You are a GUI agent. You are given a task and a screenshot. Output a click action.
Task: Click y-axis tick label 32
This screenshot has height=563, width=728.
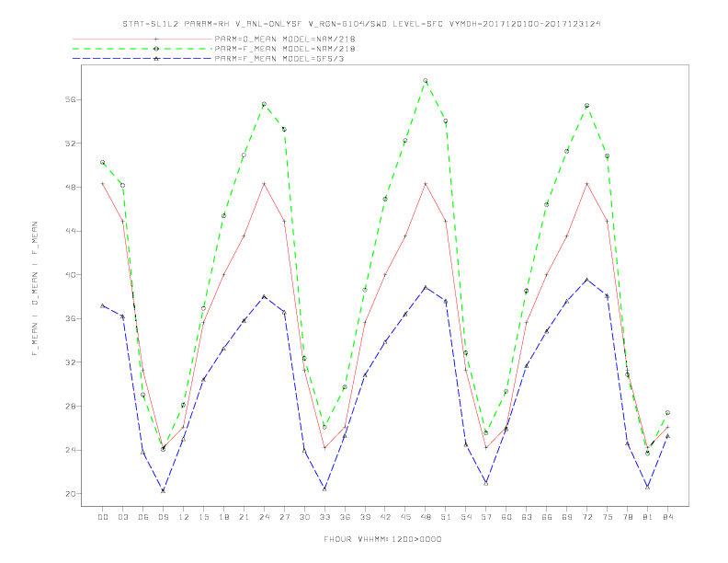(70, 362)
